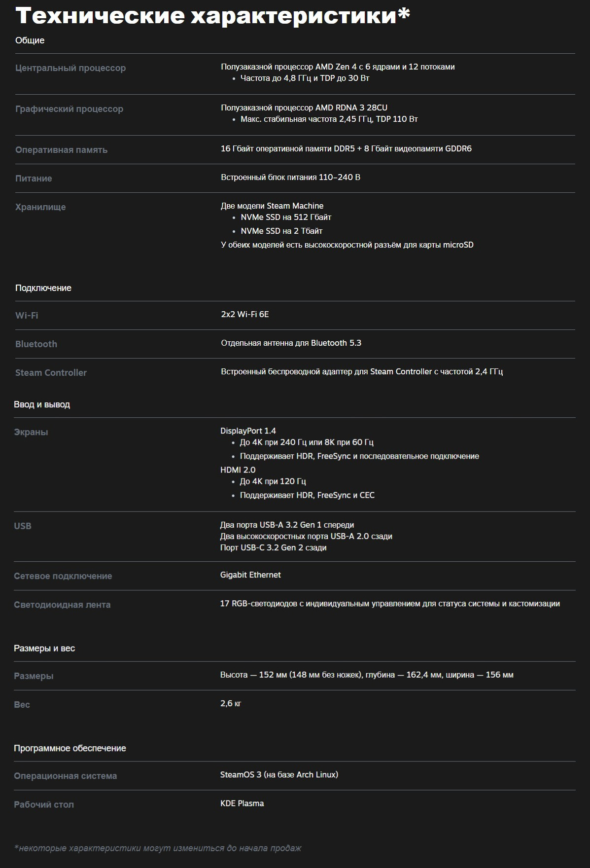The height and width of the screenshot is (868, 590).
Task: Click the USB row label
Action: [23, 526]
